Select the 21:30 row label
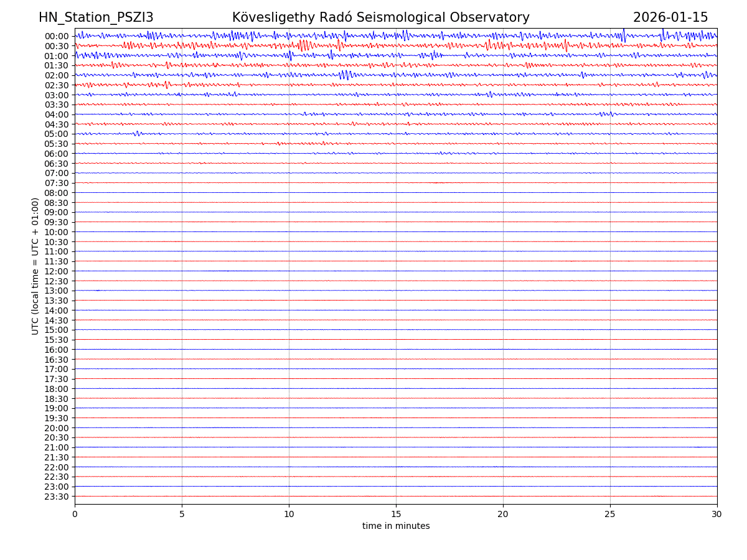This screenshot has height=560, width=747. [x=56, y=457]
